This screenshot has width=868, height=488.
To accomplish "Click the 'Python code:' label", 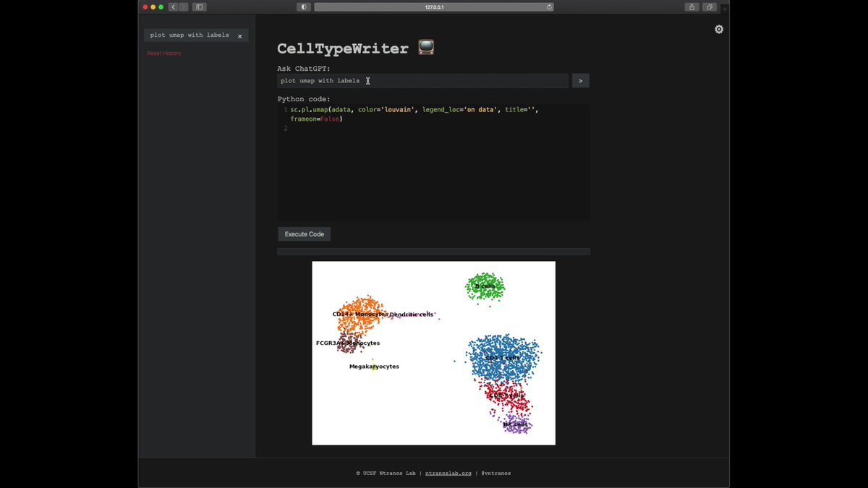I will (304, 99).
